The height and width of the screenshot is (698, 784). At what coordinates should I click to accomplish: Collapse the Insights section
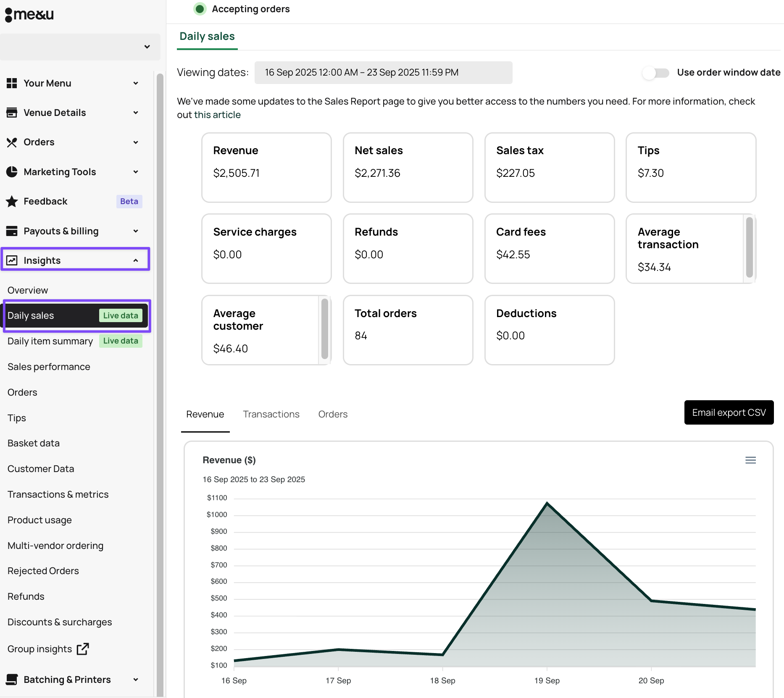136,260
